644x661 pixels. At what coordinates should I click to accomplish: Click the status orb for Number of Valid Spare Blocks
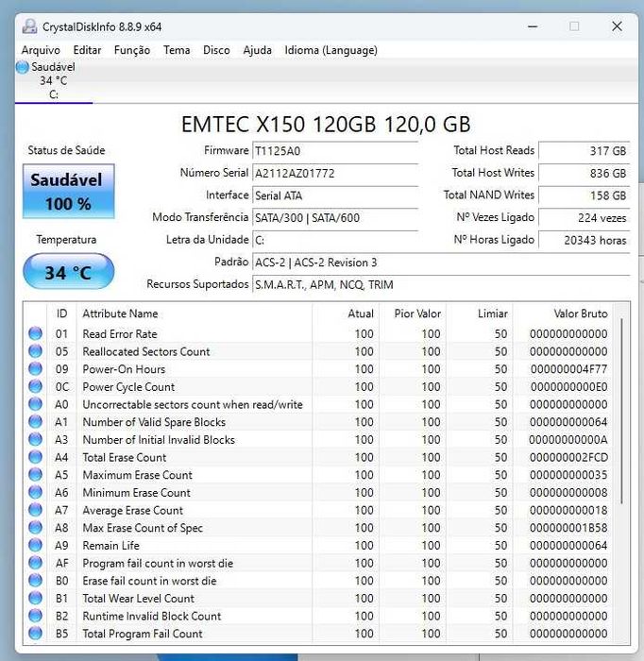pyautogui.click(x=35, y=421)
